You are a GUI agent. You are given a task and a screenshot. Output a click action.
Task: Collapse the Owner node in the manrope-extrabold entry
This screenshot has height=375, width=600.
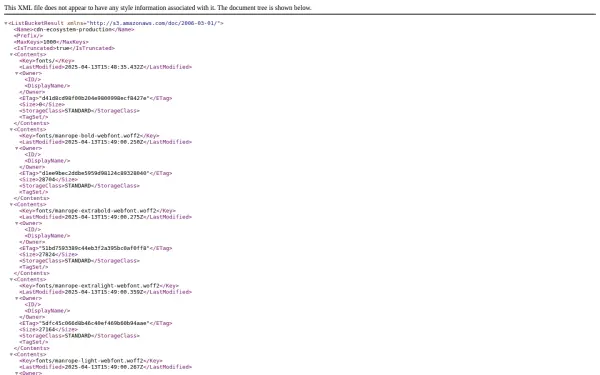tap(17, 223)
